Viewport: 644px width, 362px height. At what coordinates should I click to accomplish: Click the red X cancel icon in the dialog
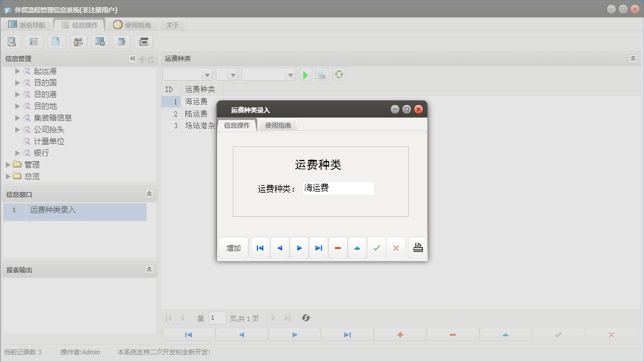(396, 247)
